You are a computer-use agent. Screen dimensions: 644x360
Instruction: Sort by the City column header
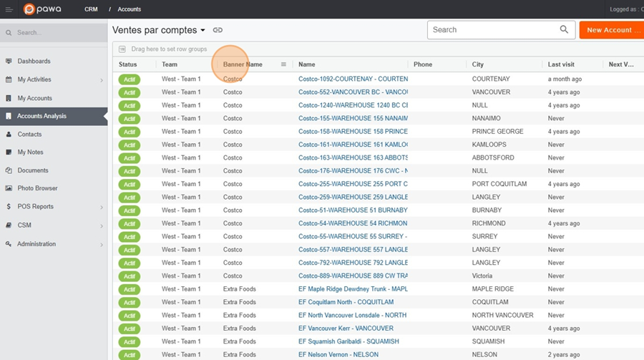click(x=478, y=64)
